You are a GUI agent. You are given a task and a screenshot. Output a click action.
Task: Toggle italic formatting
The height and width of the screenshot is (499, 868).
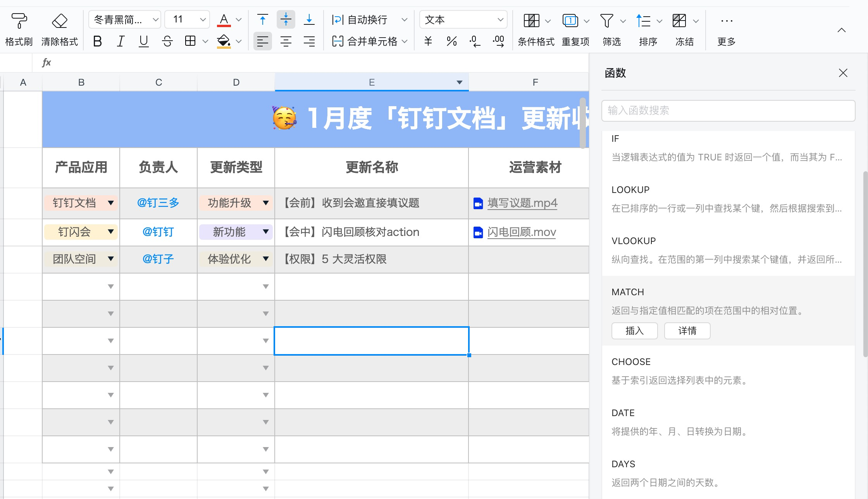click(x=121, y=41)
